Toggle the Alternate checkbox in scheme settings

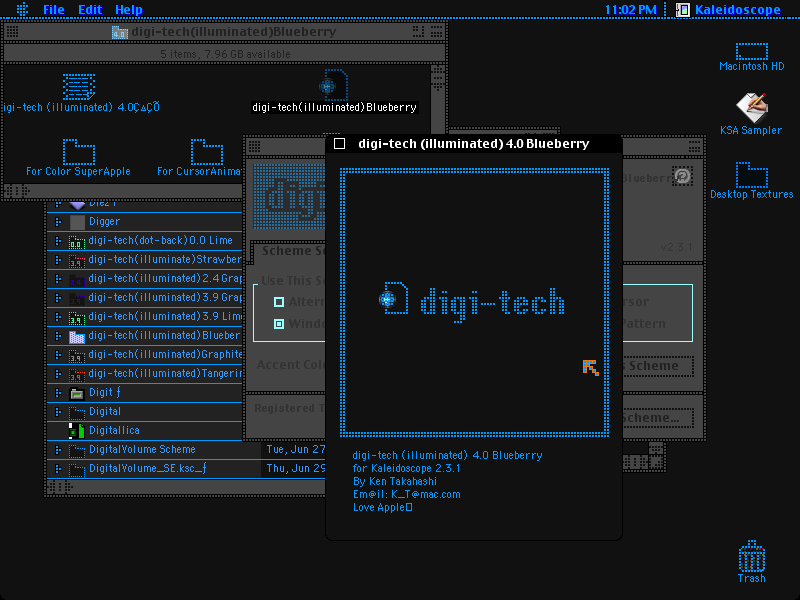pyautogui.click(x=279, y=302)
